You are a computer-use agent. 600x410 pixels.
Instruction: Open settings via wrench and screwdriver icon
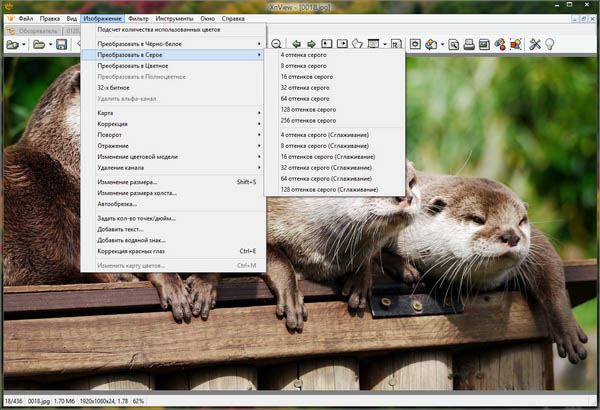pos(536,45)
